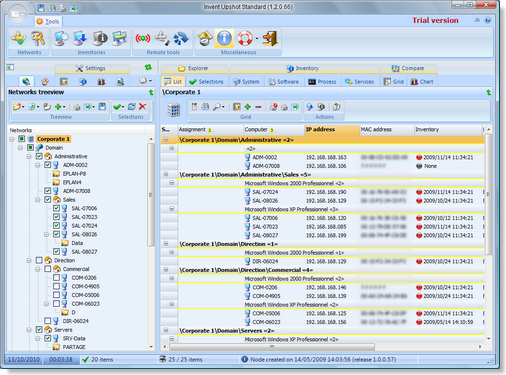Click the refresh icon in the Selections group
This screenshot has height=375, width=506.
tap(132, 106)
